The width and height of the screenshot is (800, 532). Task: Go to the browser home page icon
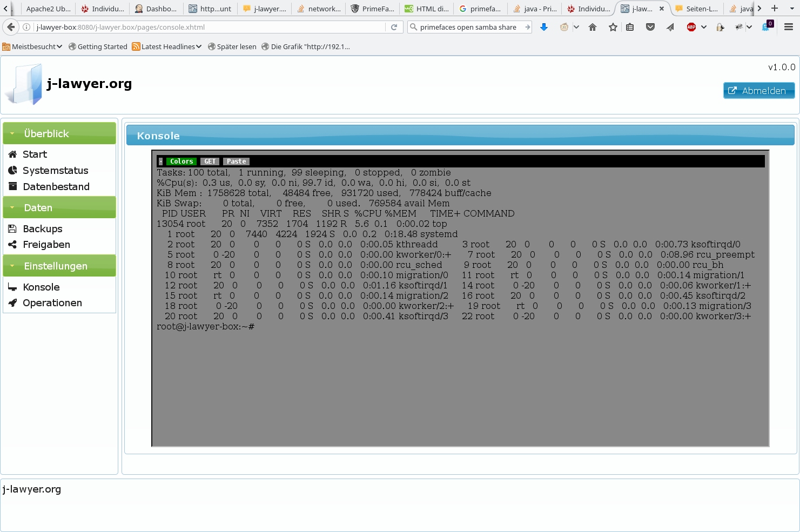[x=593, y=27]
